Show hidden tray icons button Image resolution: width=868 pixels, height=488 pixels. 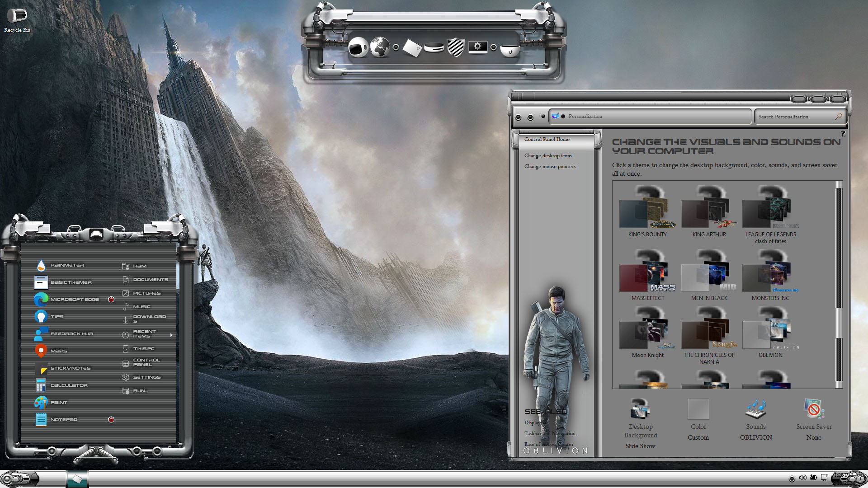(792, 479)
